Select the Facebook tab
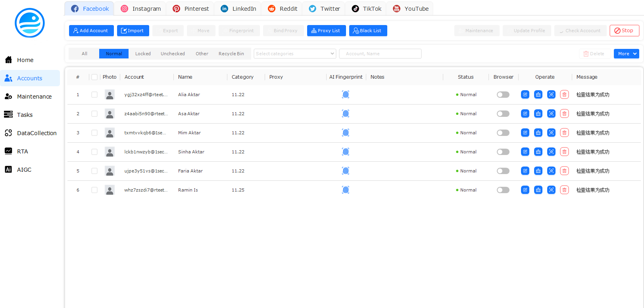The height and width of the screenshot is (308, 644). tap(90, 9)
